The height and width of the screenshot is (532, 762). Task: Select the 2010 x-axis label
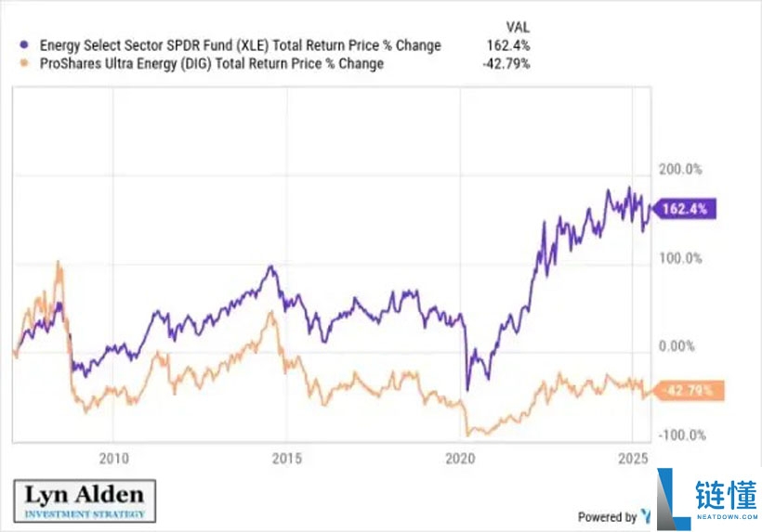coord(112,458)
